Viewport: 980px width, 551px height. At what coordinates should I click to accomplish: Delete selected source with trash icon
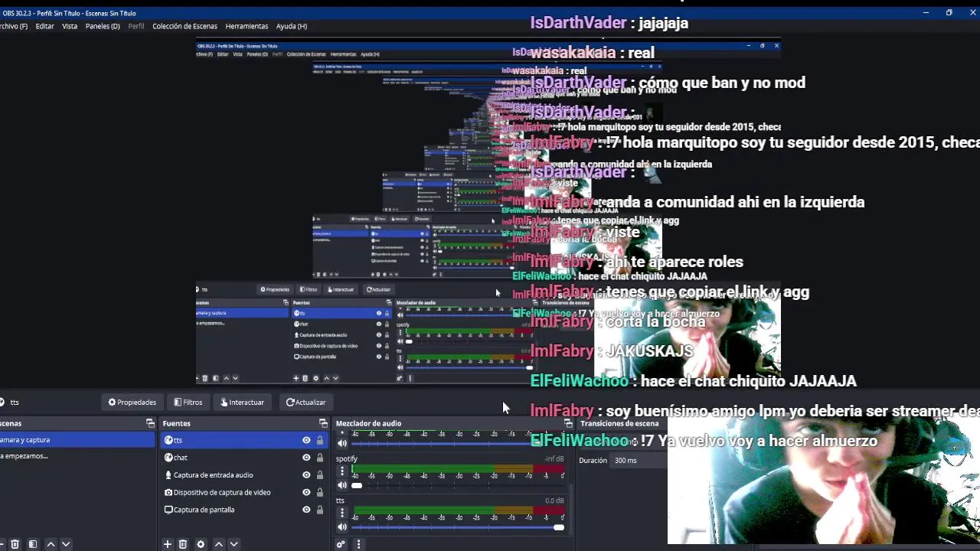182,544
